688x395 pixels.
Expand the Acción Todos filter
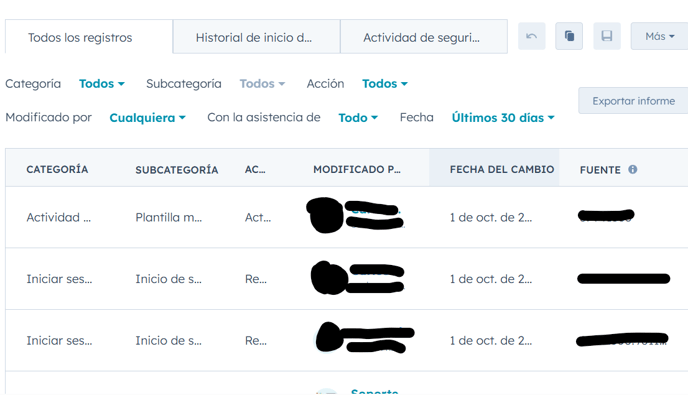tap(385, 83)
